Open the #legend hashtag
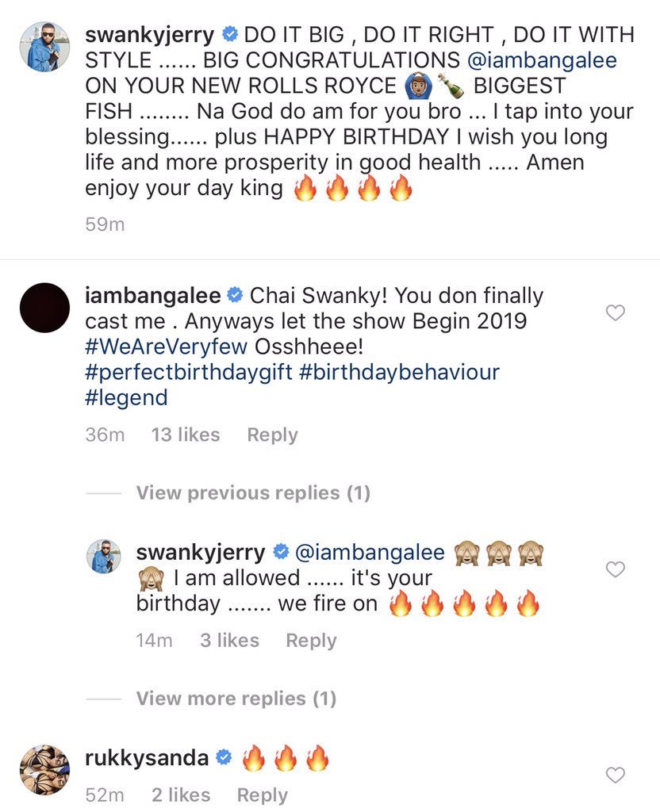This screenshot has width=660, height=812. tap(126, 397)
